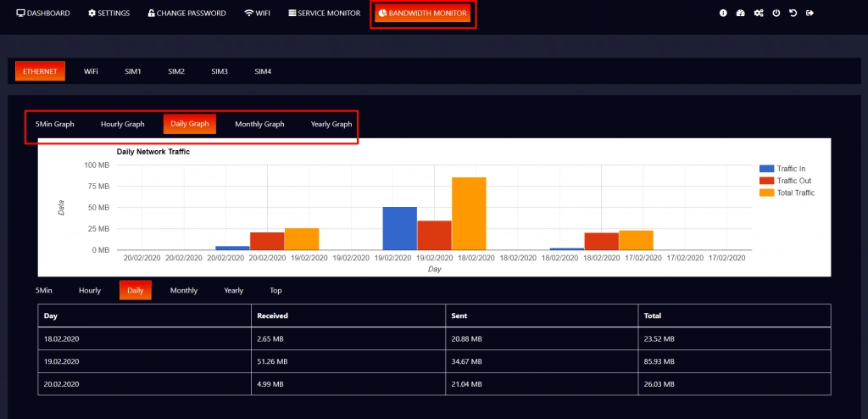This screenshot has width=868, height=419.
Task: Click the logout arrow icon
Action: click(x=810, y=14)
